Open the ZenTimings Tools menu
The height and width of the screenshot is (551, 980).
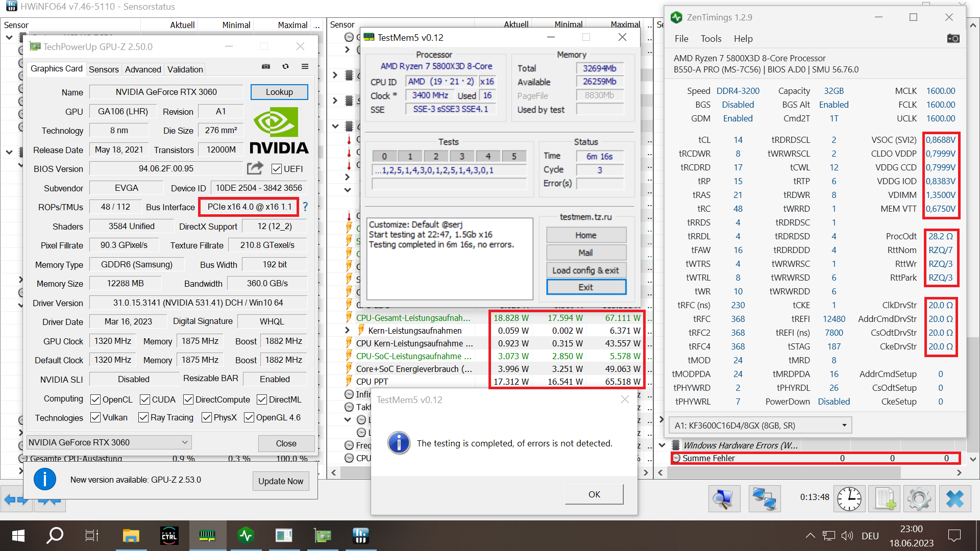point(711,39)
